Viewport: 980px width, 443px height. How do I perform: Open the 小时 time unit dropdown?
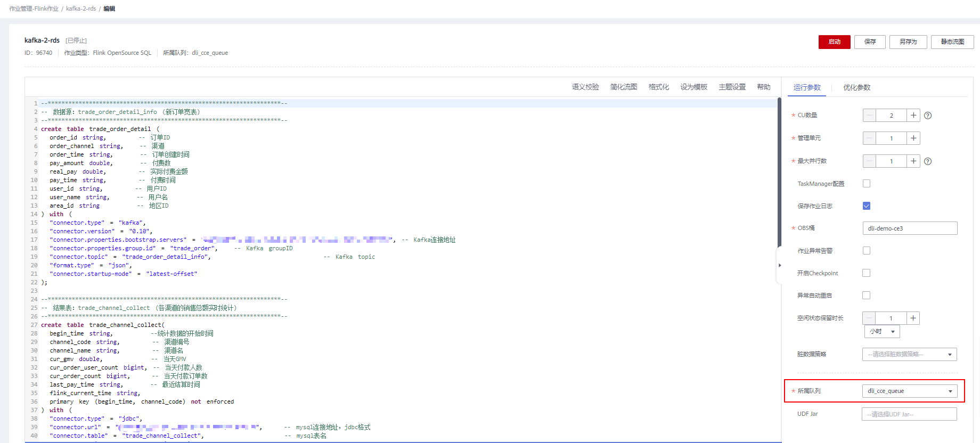tap(882, 332)
